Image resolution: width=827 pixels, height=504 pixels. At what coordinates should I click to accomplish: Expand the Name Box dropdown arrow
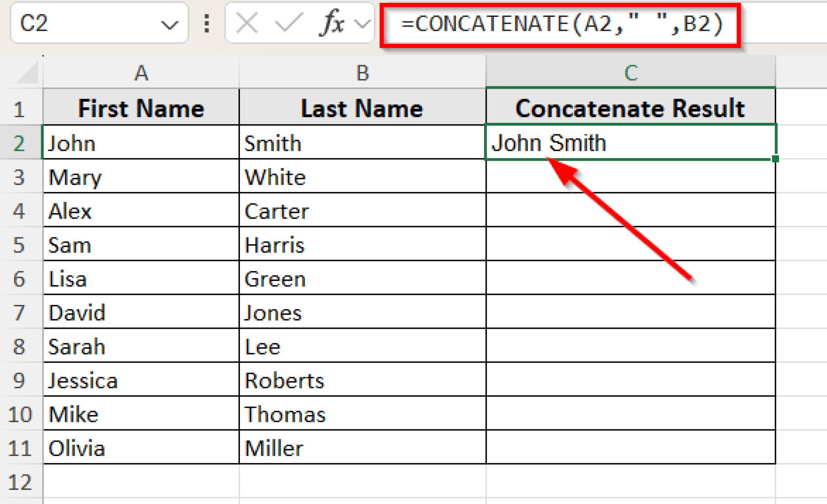[169, 25]
